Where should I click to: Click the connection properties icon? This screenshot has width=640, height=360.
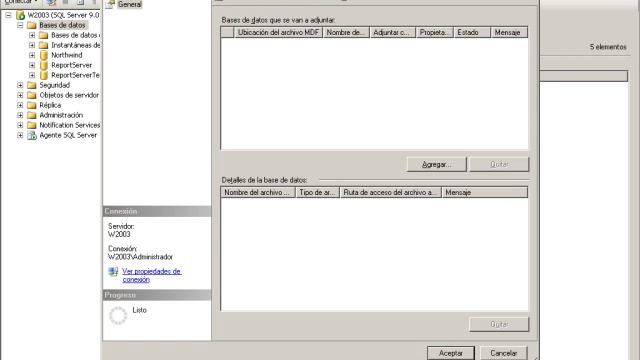(113, 272)
